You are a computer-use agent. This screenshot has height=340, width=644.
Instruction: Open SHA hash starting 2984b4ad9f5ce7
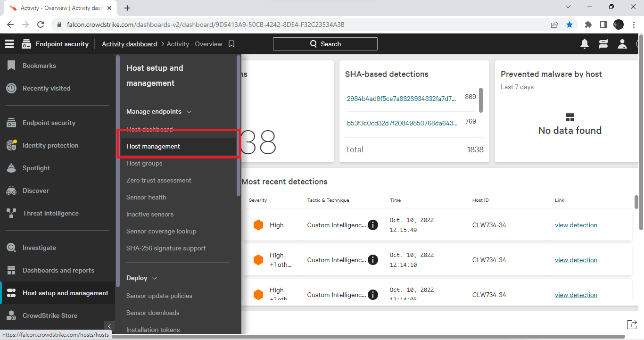pos(402,99)
